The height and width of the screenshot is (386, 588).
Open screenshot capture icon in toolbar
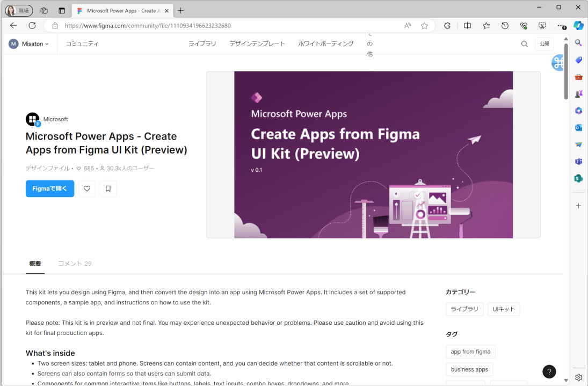(542, 25)
